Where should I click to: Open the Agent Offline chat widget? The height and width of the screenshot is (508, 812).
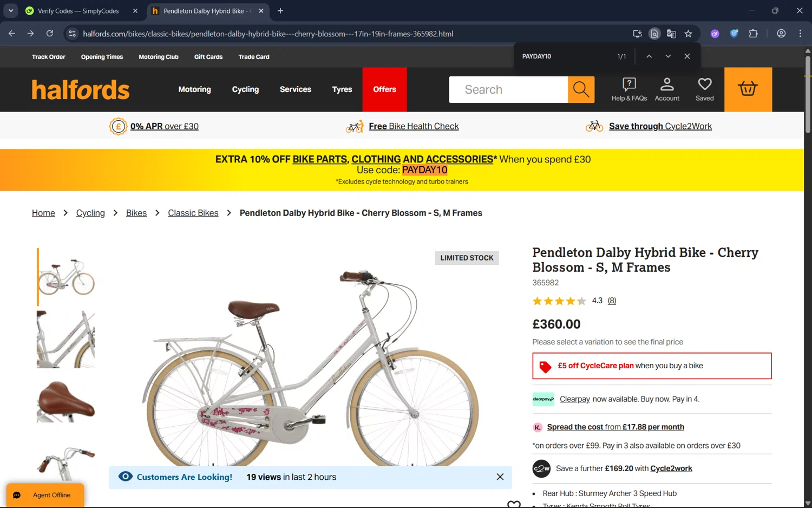[x=45, y=495]
